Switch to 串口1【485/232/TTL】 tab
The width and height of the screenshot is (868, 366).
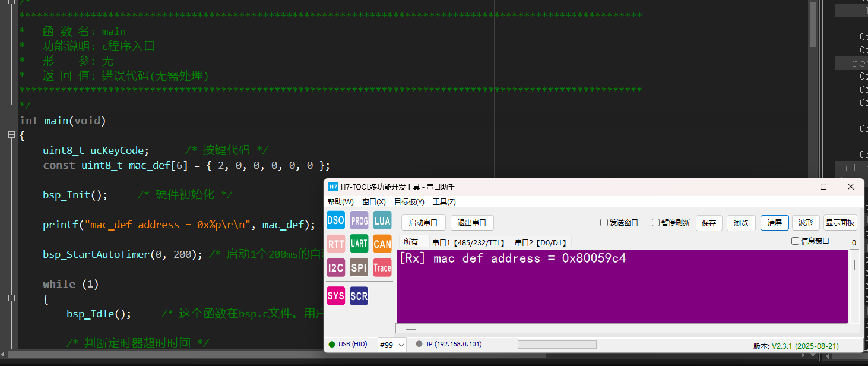pyautogui.click(x=468, y=242)
